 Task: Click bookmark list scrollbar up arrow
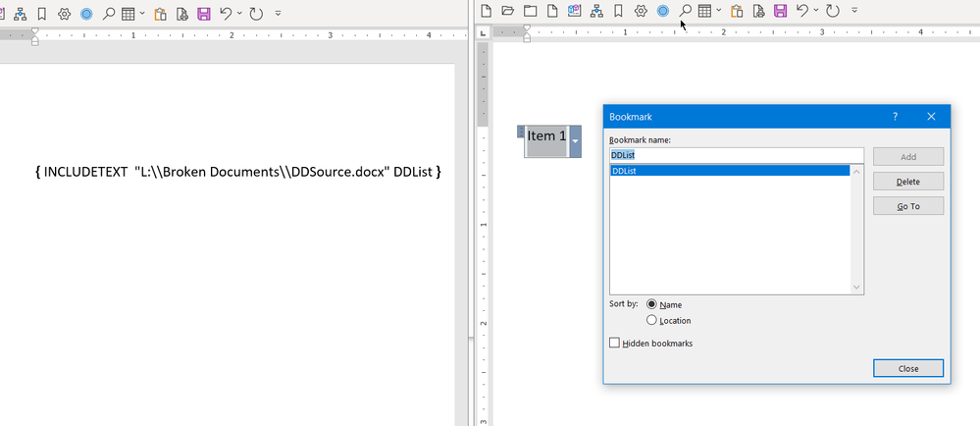pos(856,172)
